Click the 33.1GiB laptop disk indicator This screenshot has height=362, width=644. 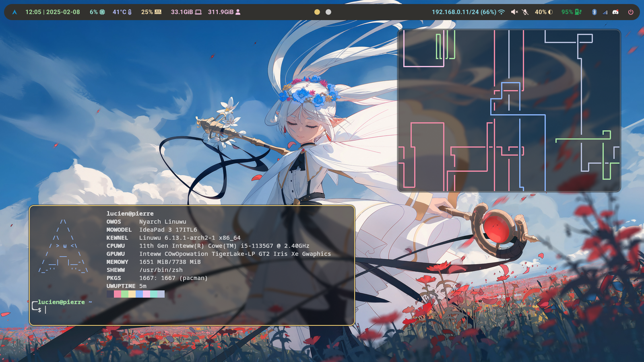(186, 12)
